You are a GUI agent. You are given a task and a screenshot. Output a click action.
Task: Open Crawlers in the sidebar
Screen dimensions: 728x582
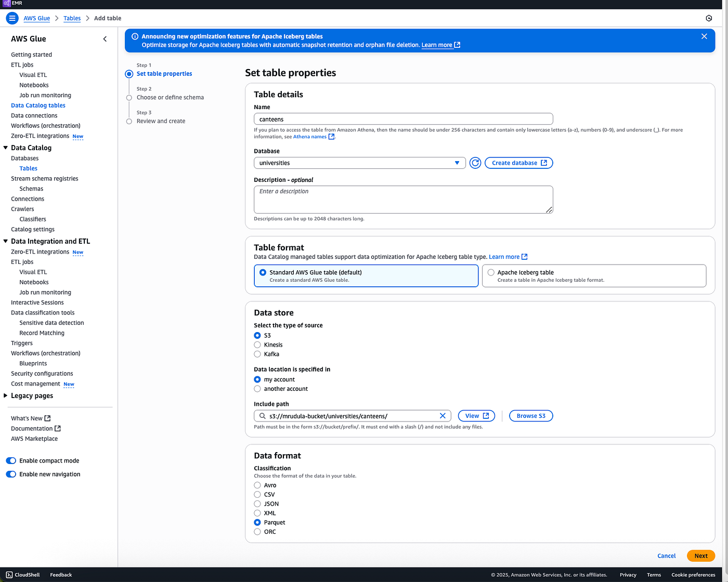(x=22, y=209)
